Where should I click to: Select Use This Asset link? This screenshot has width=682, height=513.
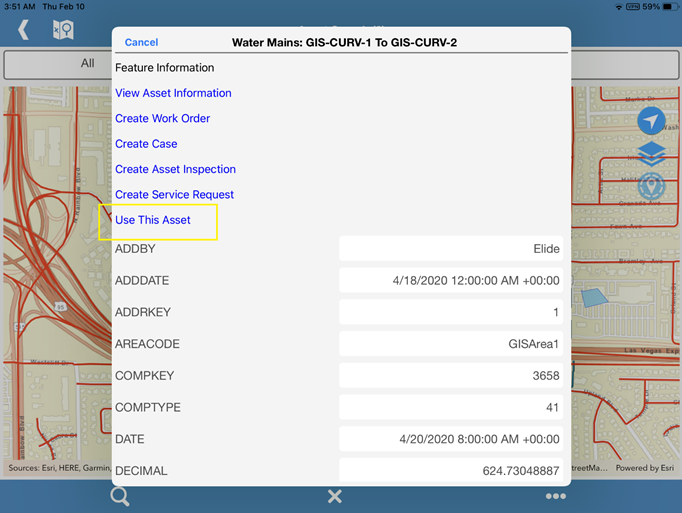coord(153,219)
